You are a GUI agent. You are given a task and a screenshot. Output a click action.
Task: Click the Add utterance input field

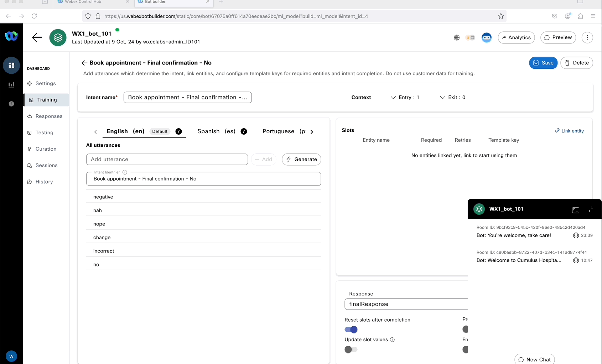click(167, 160)
